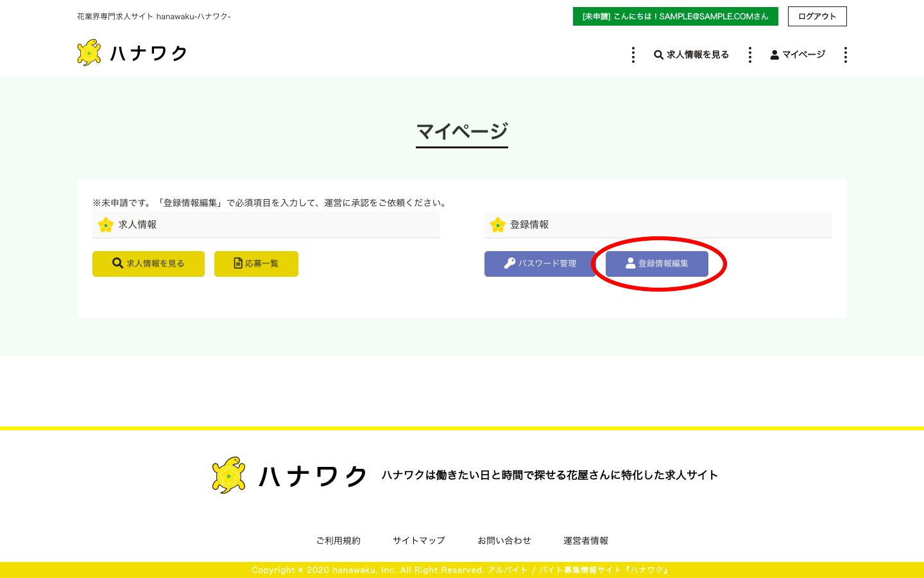Click the magnifier icon on yellow 求人情報を見る button
This screenshot has width=924, height=578.
pos(117,263)
